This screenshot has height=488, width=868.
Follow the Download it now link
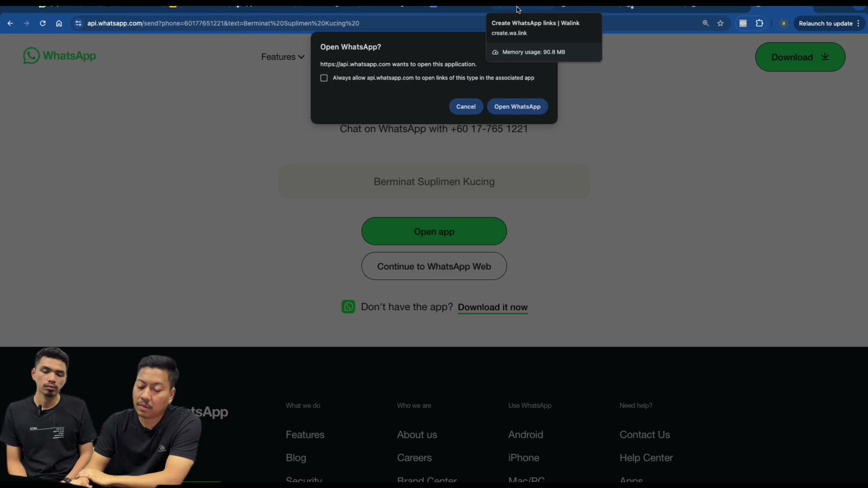[x=493, y=307]
